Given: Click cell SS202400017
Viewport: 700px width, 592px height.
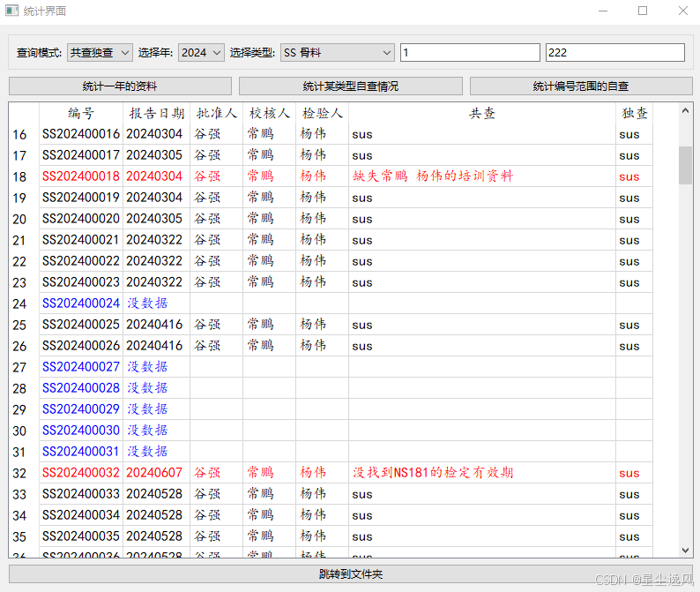Looking at the screenshot, I should 81,155.
